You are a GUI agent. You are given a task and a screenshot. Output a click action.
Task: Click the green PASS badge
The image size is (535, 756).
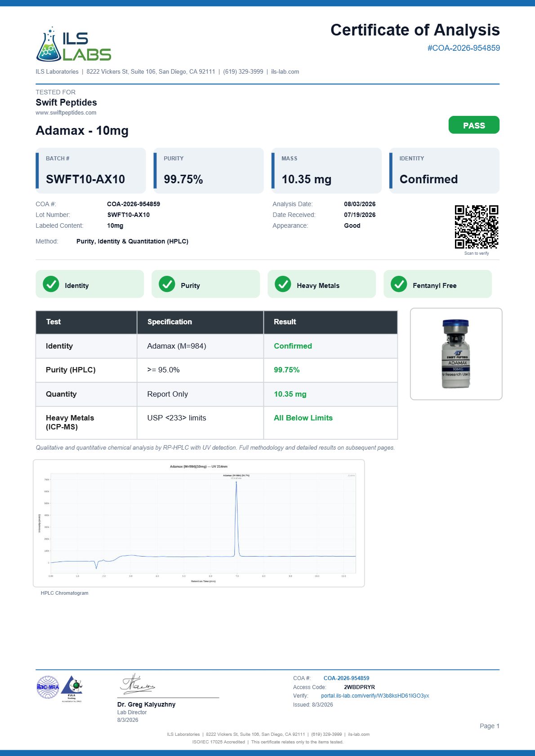click(x=474, y=125)
